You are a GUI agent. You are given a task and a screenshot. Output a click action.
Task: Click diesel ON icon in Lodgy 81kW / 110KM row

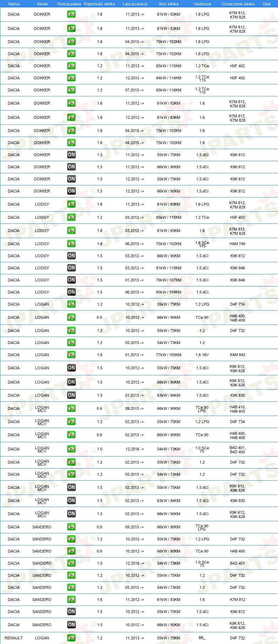pos(71,268)
